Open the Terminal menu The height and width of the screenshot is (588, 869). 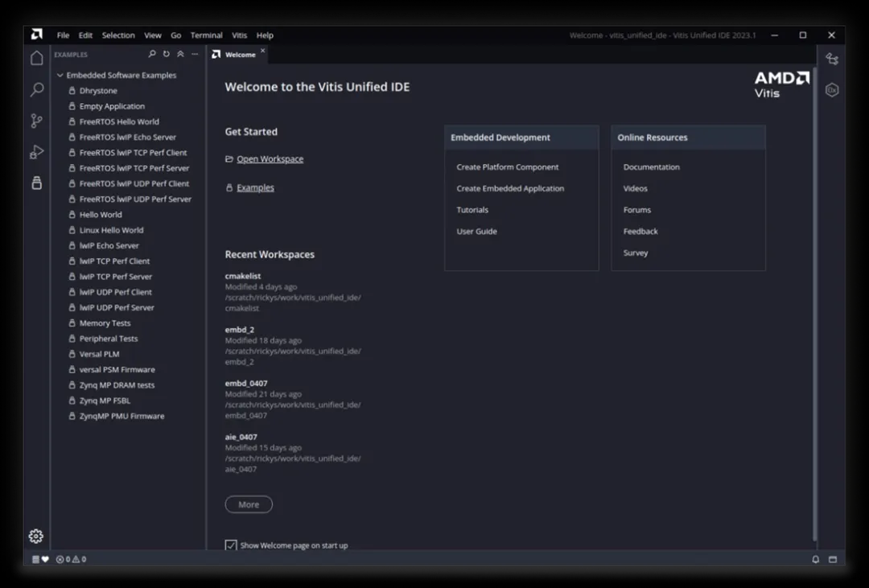click(206, 35)
